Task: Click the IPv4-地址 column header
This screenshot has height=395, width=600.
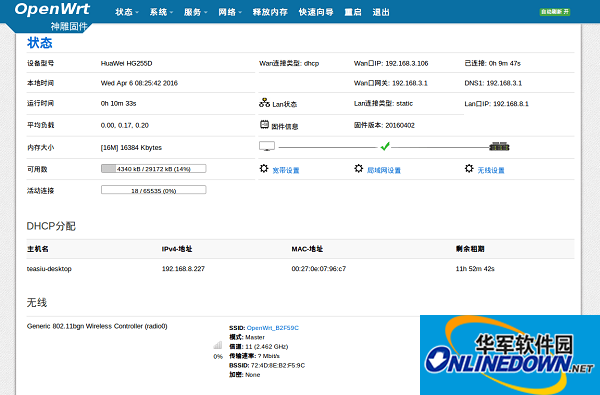Action: coord(177,249)
